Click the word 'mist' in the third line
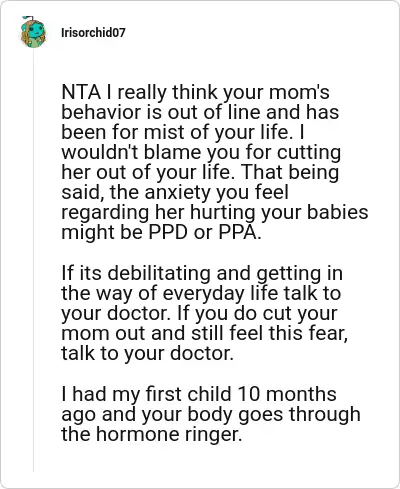 pos(160,132)
